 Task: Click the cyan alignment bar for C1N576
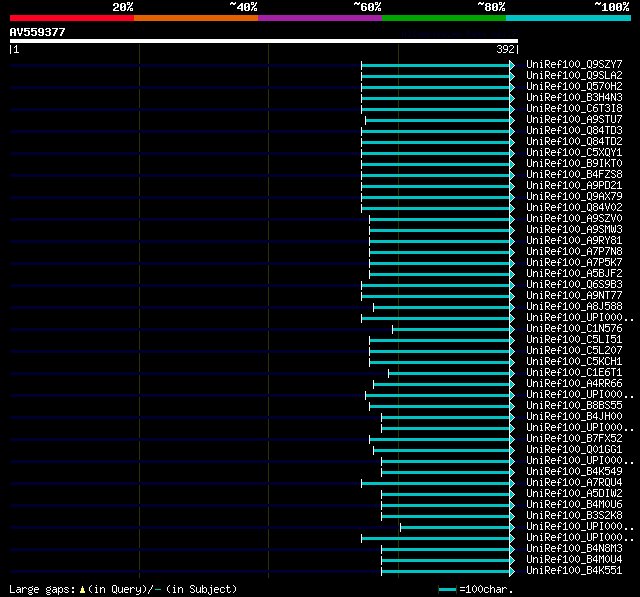click(451, 330)
